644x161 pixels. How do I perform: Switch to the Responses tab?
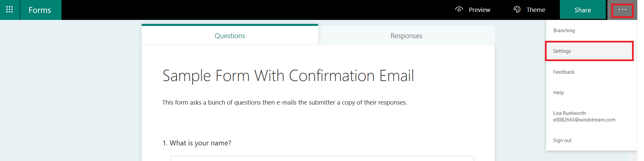(406, 36)
